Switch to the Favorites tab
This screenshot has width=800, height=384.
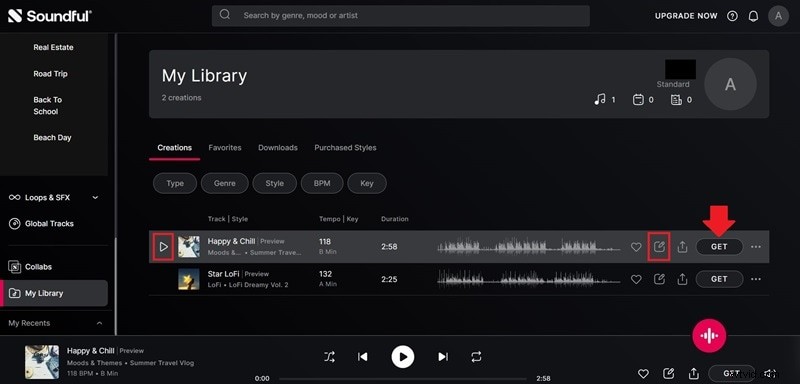[x=225, y=148]
